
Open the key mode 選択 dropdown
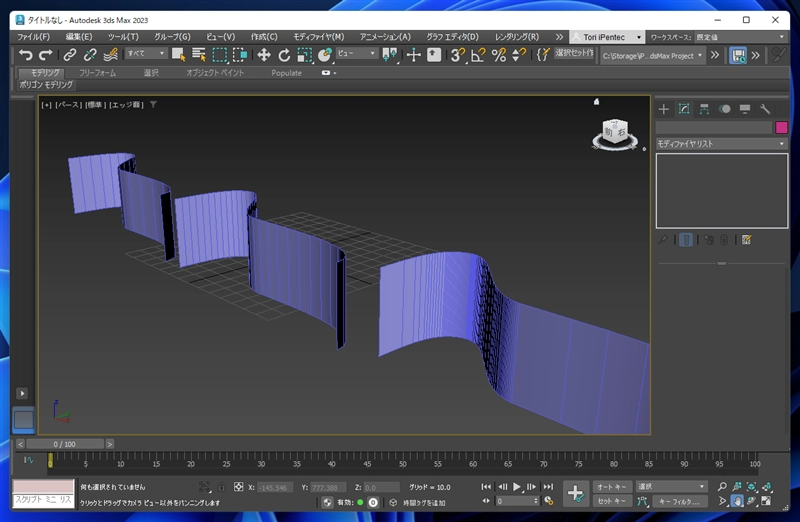point(671,486)
